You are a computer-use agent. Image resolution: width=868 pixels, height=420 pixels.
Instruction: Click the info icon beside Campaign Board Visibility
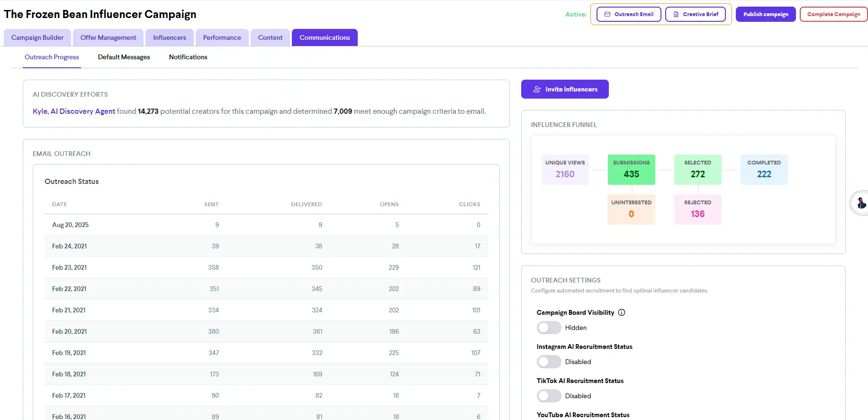point(622,312)
